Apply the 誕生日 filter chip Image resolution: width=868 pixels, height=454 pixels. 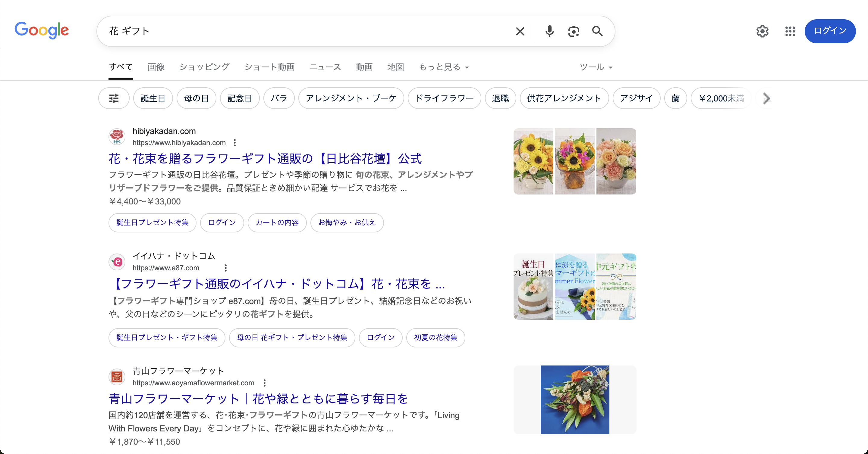[153, 98]
